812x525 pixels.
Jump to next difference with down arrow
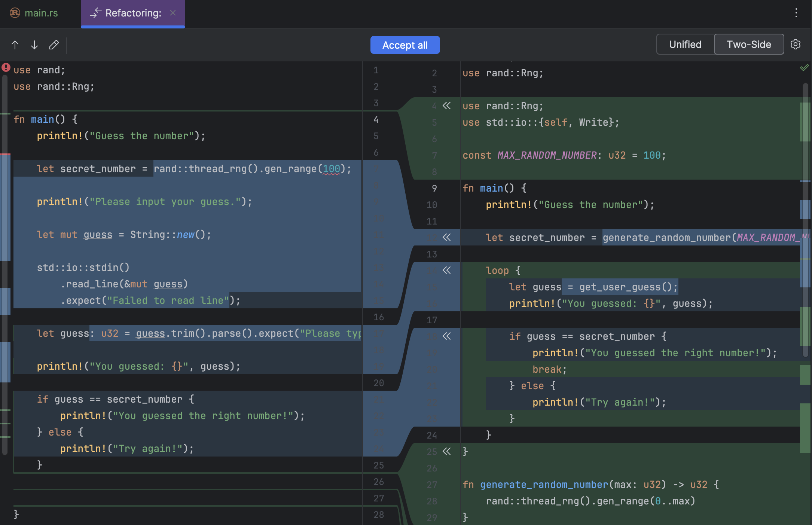(x=34, y=45)
